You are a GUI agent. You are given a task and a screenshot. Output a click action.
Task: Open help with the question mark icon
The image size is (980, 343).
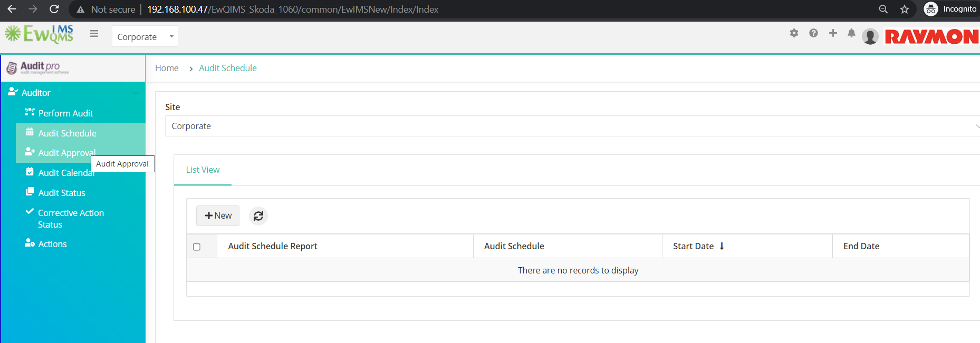click(813, 33)
